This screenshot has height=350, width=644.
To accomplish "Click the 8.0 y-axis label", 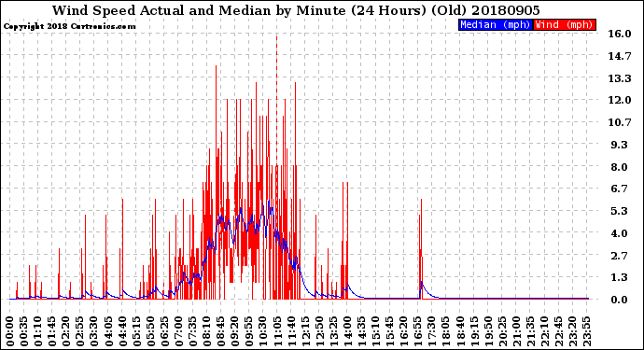I will [x=620, y=167].
